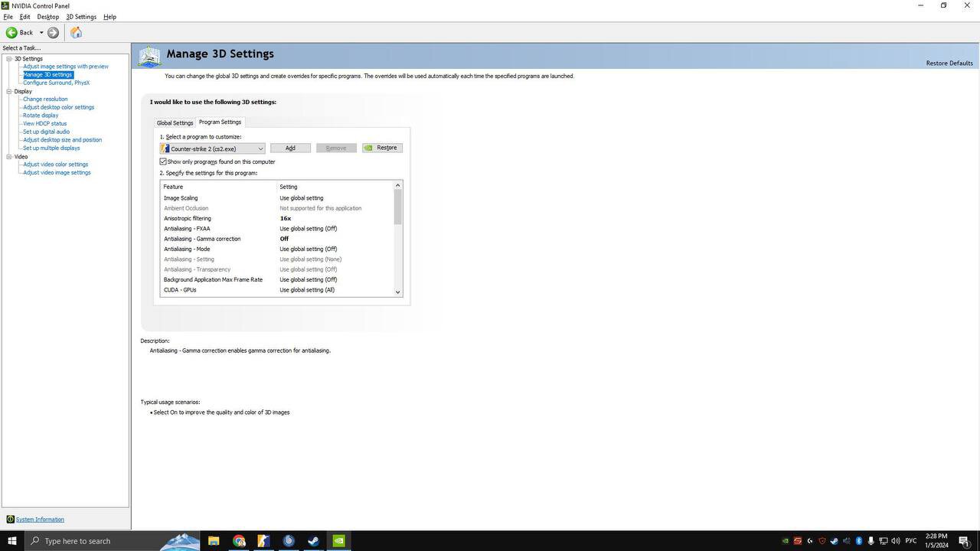Open Steam from the taskbar
This screenshot has height=551, width=980.
pyautogui.click(x=313, y=541)
